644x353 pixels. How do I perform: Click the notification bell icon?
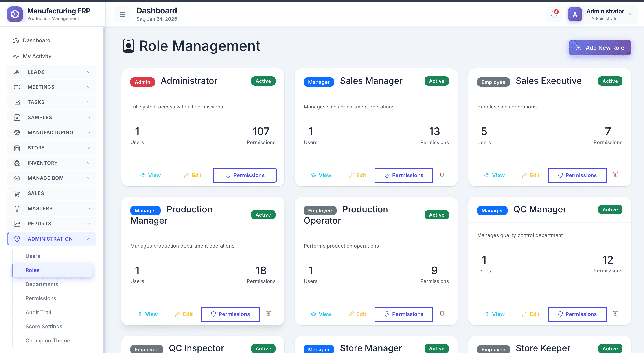point(554,15)
